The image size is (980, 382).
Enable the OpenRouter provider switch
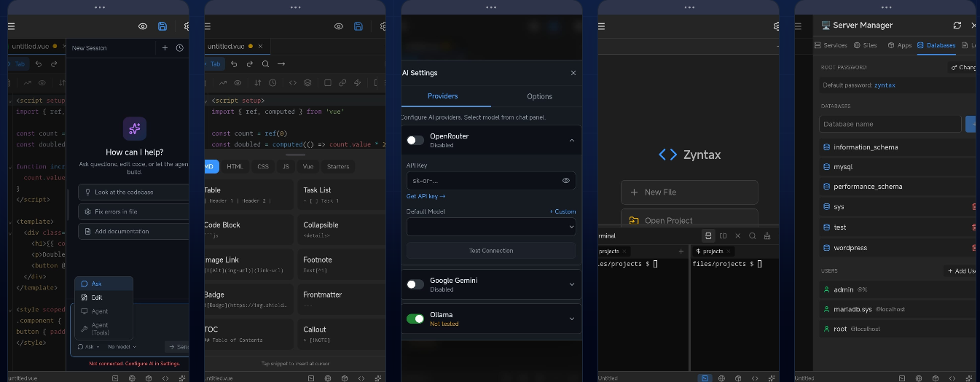(415, 140)
